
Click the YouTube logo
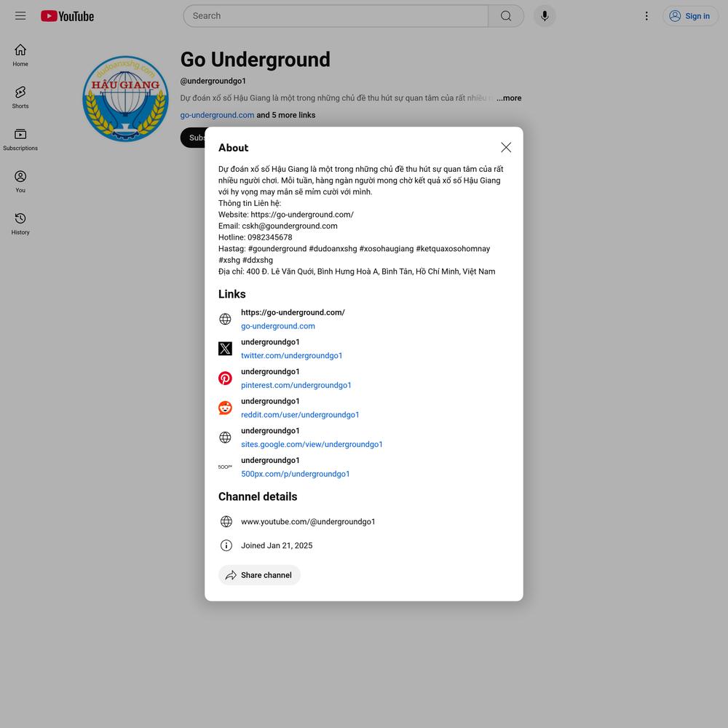(x=67, y=16)
